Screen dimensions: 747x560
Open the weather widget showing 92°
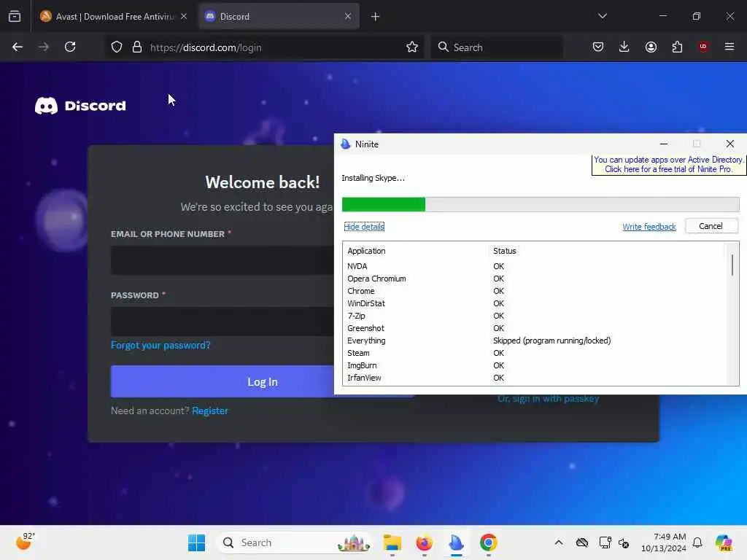coord(25,542)
